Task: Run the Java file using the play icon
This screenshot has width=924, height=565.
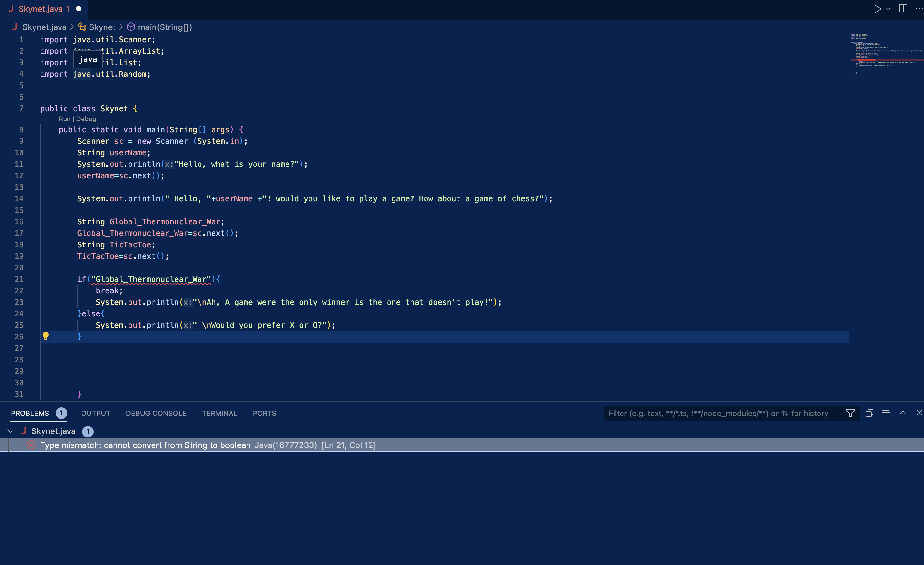Action: (878, 8)
